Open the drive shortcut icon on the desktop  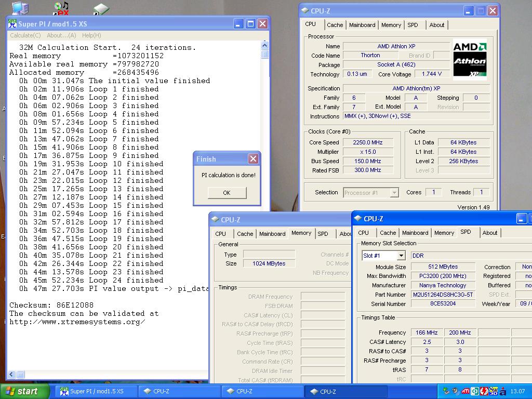point(101,8)
